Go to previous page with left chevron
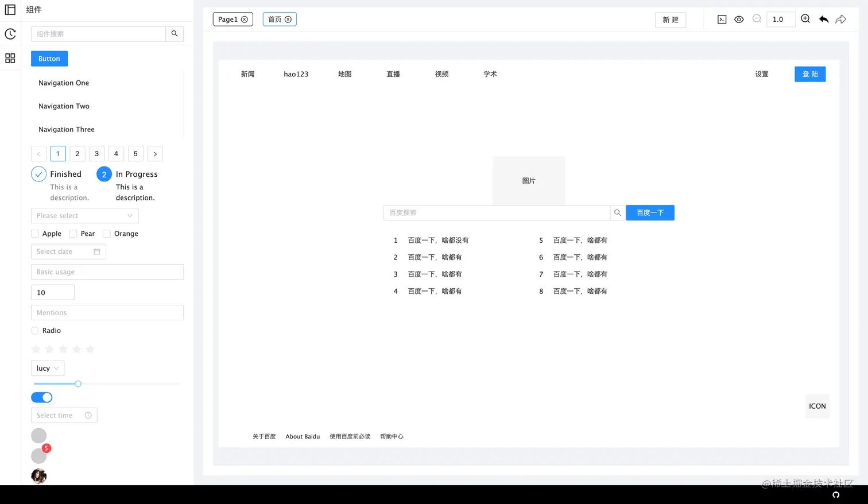 click(38, 154)
